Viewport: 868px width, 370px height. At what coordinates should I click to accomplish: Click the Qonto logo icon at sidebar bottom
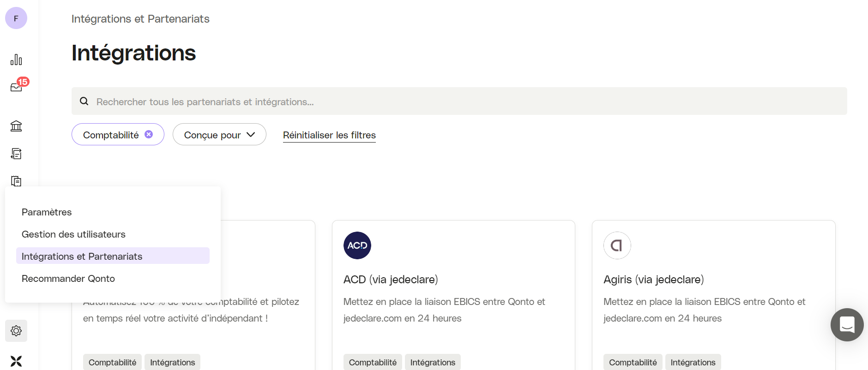click(x=16, y=361)
